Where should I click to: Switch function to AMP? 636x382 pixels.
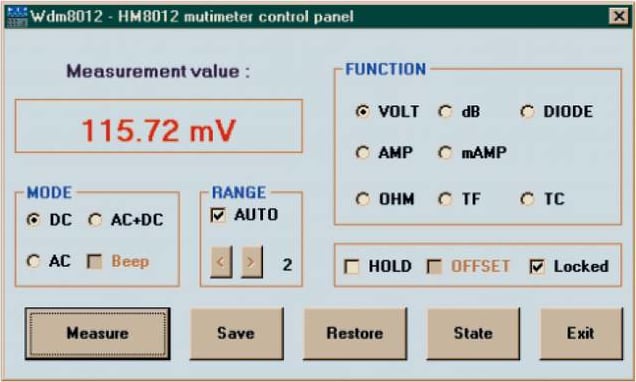(362, 152)
